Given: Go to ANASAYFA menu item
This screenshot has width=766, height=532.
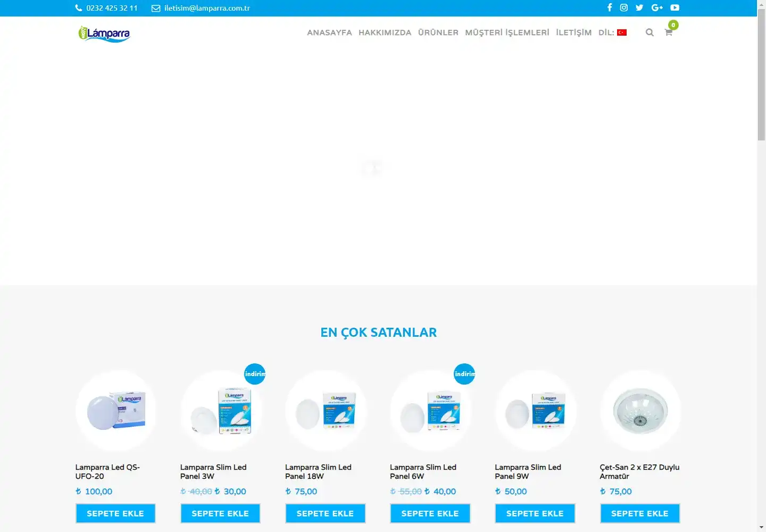Looking at the screenshot, I should (329, 32).
